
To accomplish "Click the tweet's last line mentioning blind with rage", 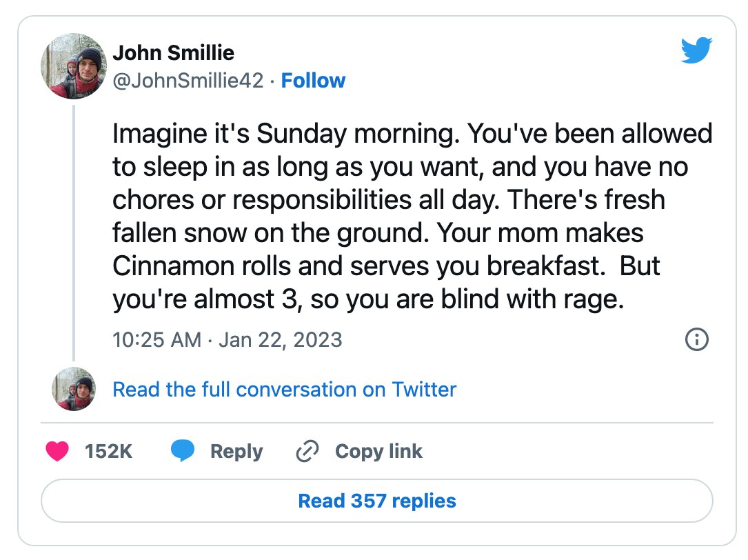I will (368, 300).
